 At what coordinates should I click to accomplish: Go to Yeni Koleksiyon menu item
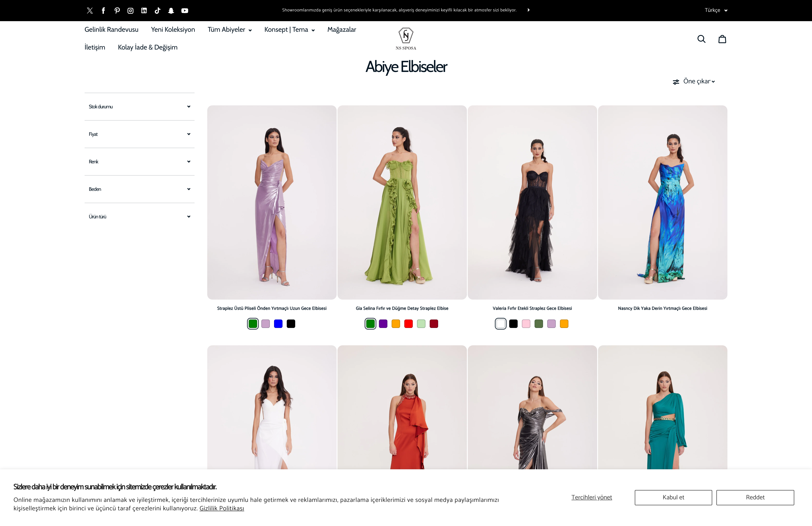click(173, 30)
